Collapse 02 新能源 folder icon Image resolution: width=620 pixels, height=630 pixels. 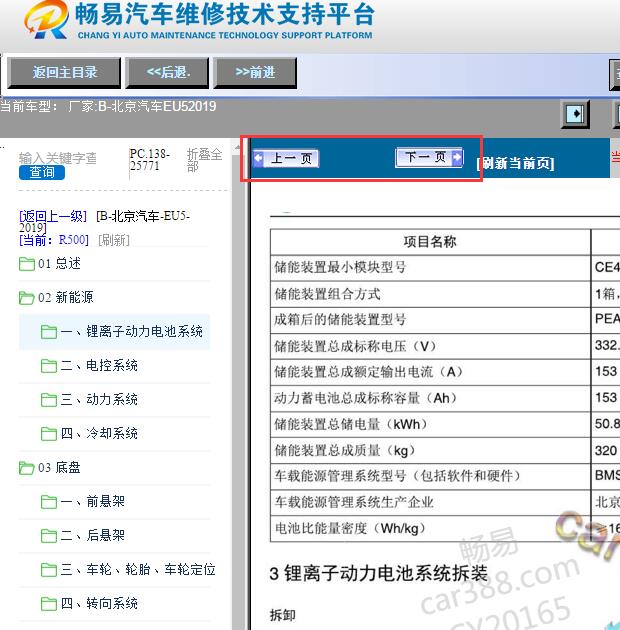[x=27, y=298]
